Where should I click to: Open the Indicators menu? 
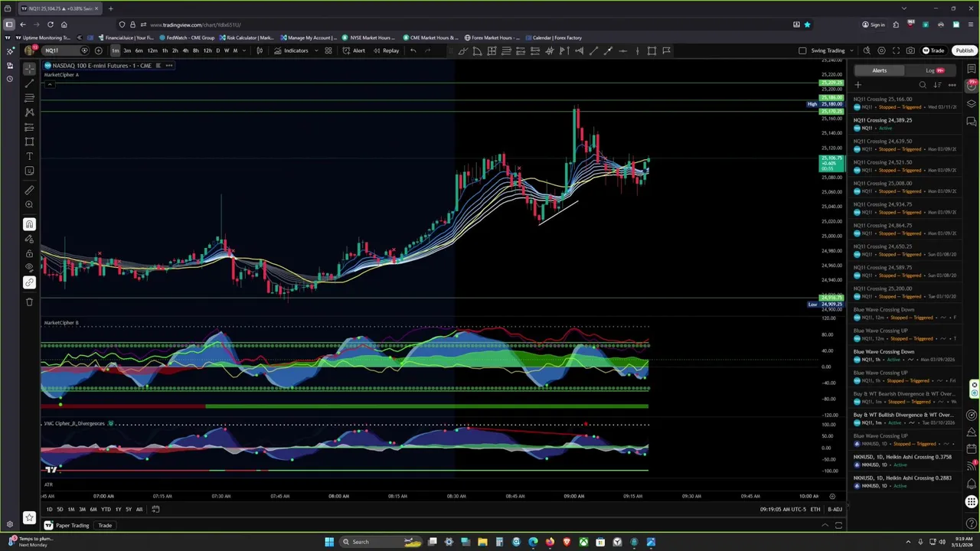pos(291,51)
